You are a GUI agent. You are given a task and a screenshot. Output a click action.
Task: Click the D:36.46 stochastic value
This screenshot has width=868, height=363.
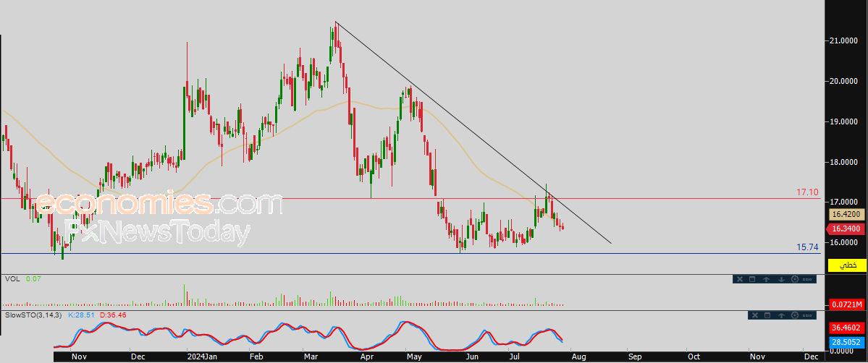pyautogui.click(x=111, y=315)
